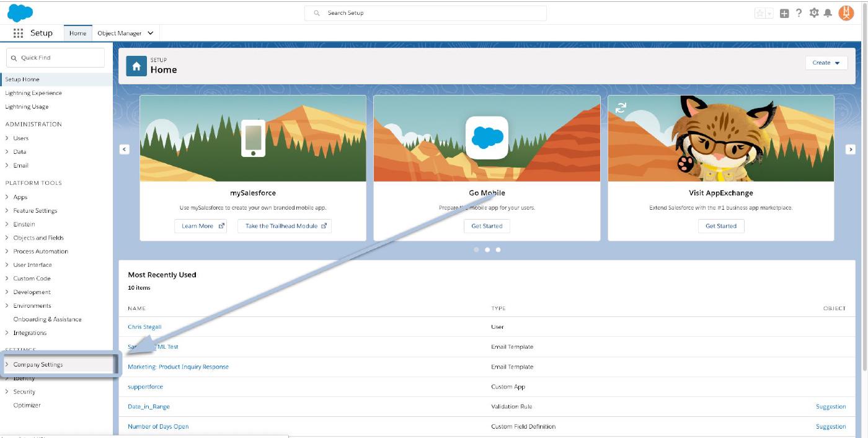Screen dimensions: 868x438
Task: Click the Help question mark icon
Action: [x=799, y=13]
